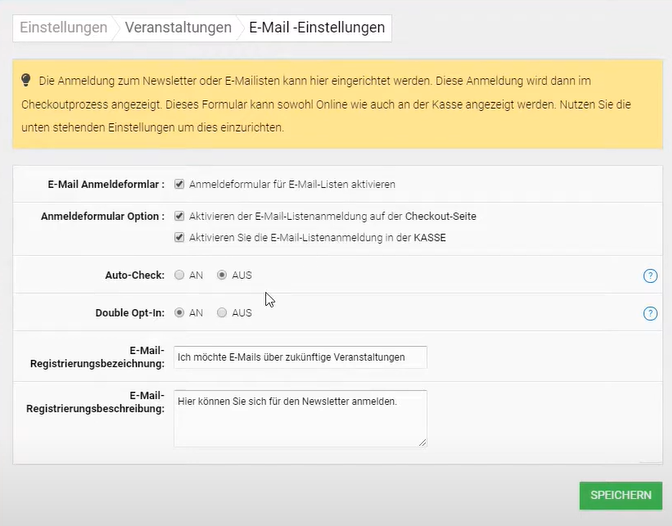The image size is (672, 526).
Task: Enable the Anmeldeformular für E-Mail-Listen checkbox
Action: tap(179, 184)
